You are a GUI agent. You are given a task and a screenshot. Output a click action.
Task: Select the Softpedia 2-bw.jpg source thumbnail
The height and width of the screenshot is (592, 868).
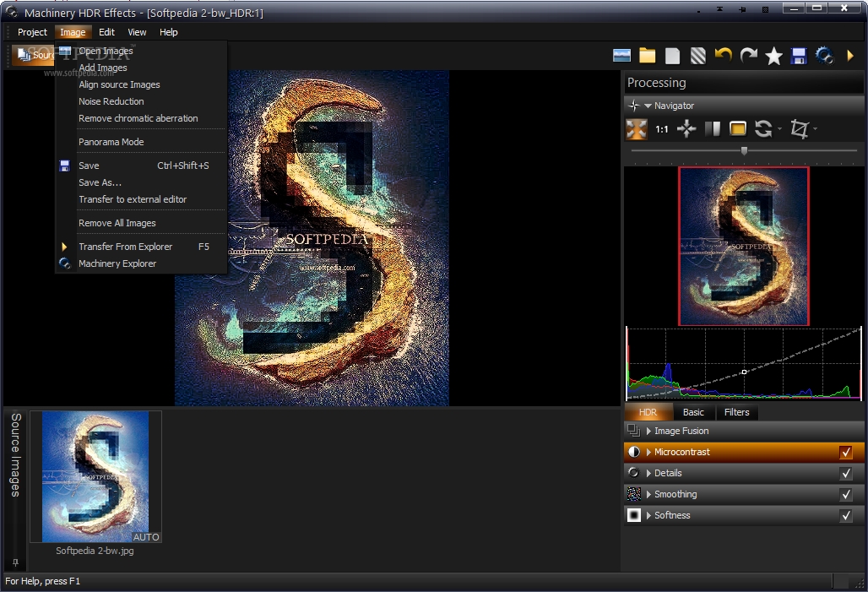(x=95, y=476)
